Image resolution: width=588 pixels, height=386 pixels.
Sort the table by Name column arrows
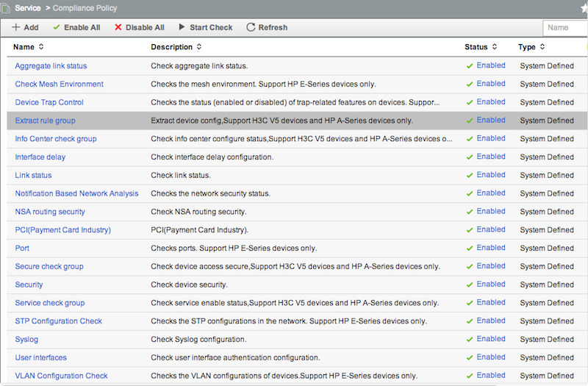pos(41,46)
